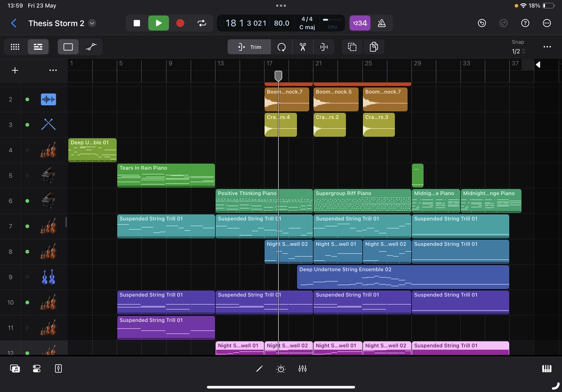Toggle the metronome icon
This screenshot has width=562, height=392.
382,23
